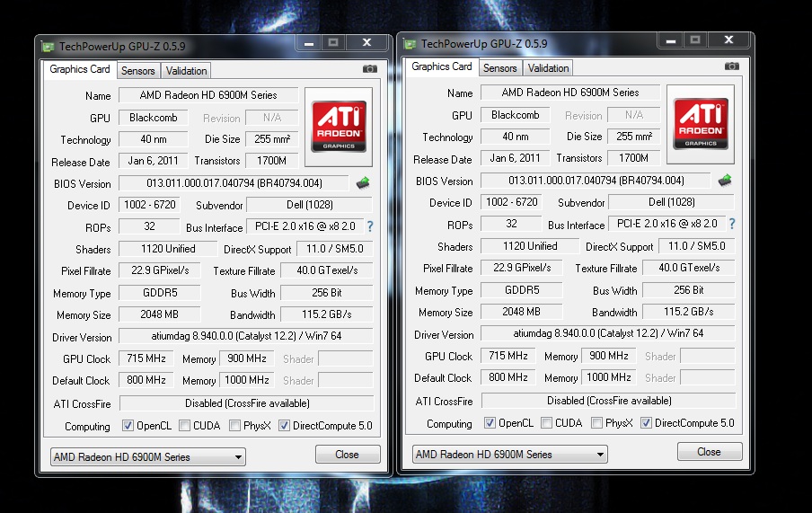Click the ATI CrossFire status field in right window
The height and width of the screenshot is (513, 812).
click(x=609, y=401)
